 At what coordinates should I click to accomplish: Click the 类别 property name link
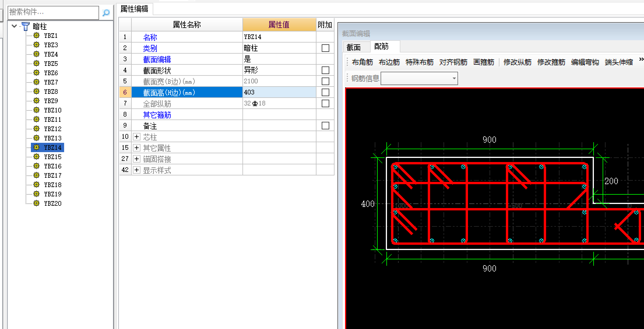point(150,48)
